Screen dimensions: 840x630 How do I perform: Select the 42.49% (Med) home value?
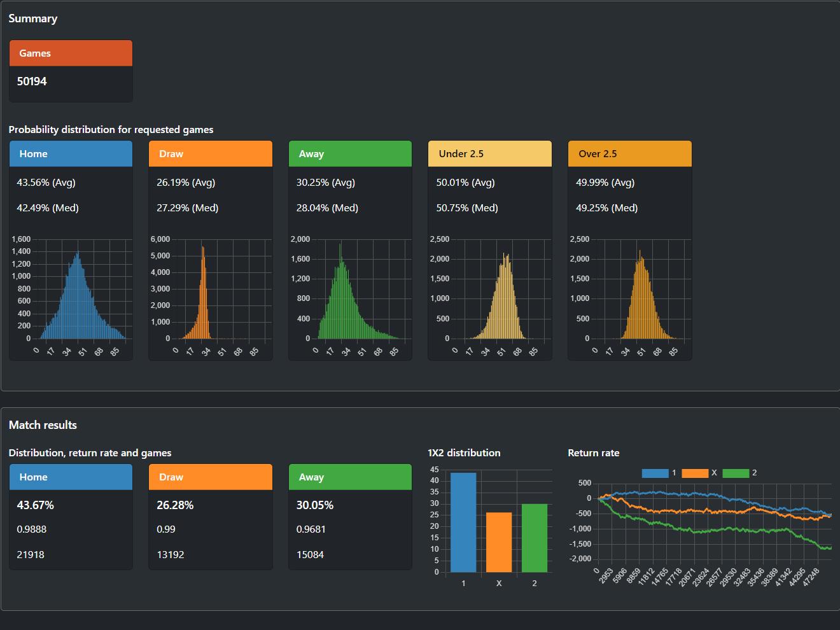[x=48, y=208]
